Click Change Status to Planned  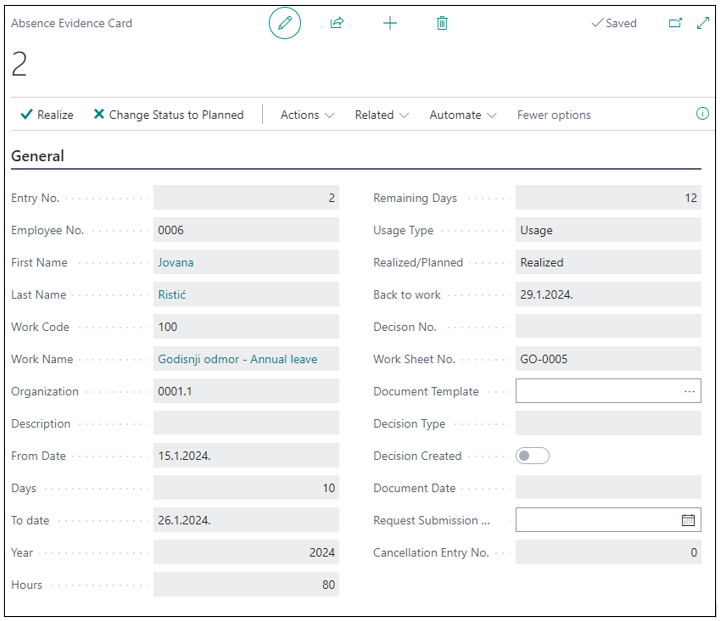coord(168,115)
